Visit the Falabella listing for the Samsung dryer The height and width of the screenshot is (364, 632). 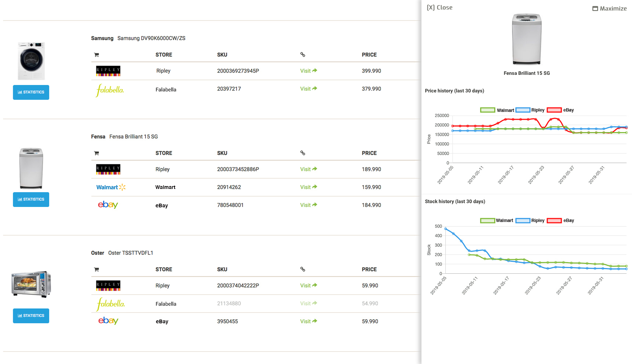308,89
